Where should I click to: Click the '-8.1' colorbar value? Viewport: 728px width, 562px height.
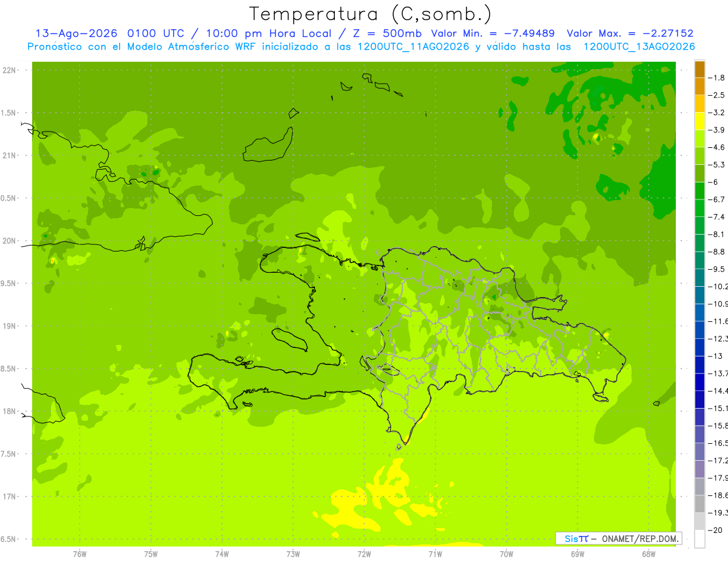click(718, 234)
